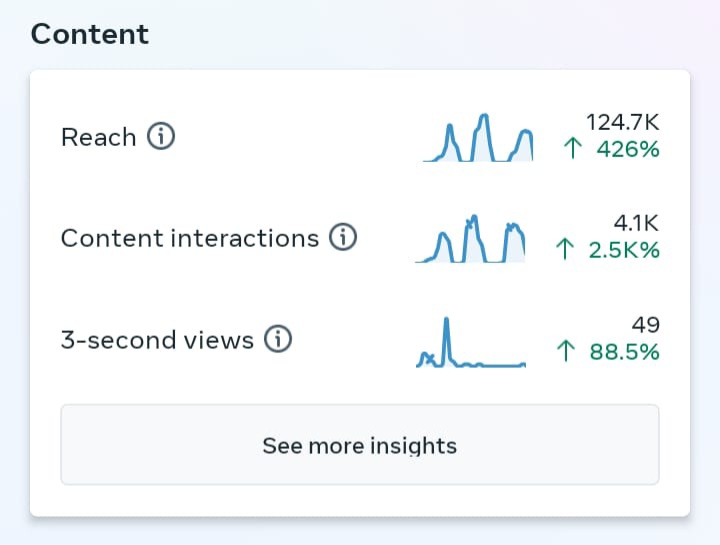Screen dimensions: 720x545
Task: Click the Reach metric label
Action: (98, 137)
